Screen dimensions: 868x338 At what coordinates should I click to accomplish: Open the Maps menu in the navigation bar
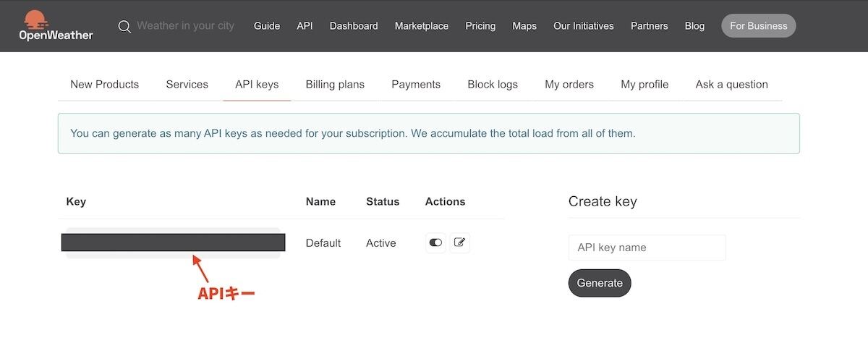pyautogui.click(x=524, y=25)
